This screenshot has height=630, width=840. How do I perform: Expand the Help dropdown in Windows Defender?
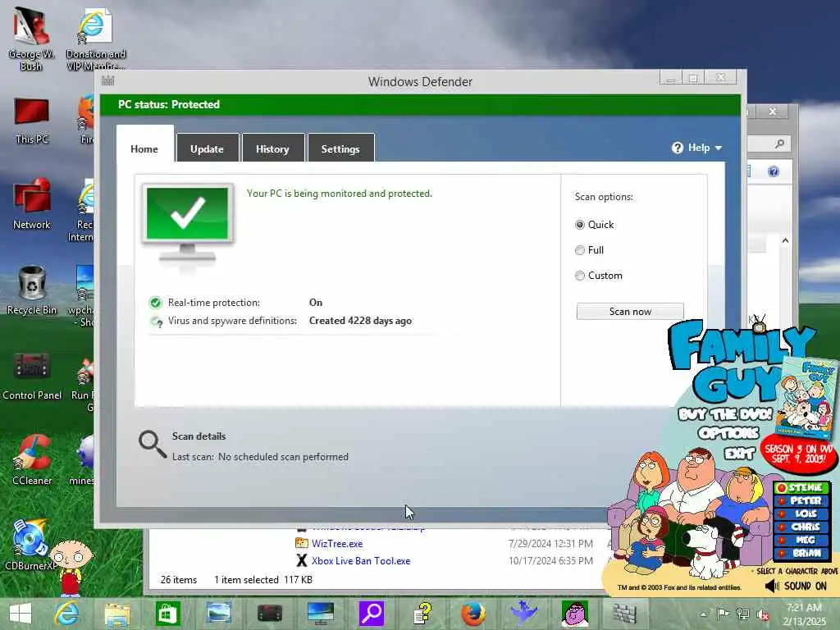697,148
